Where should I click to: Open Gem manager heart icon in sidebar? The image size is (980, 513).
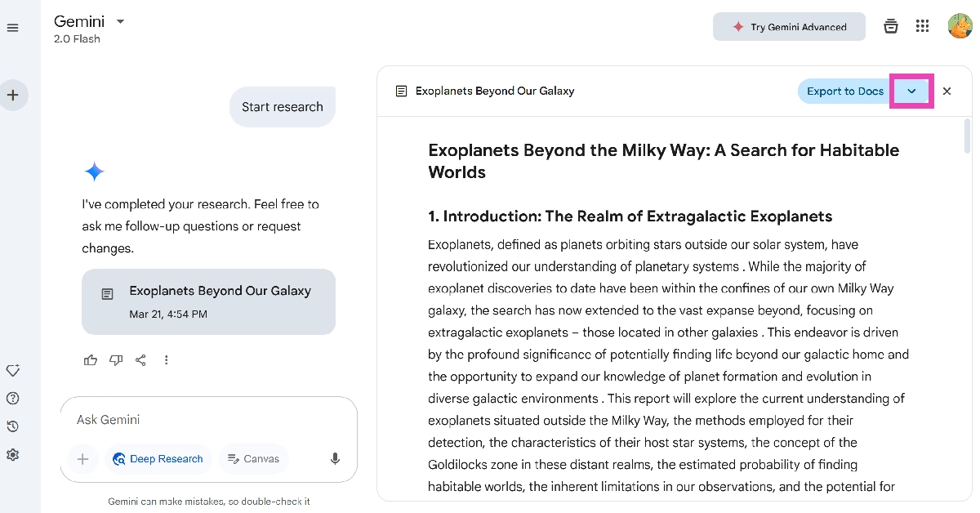[13, 371]
